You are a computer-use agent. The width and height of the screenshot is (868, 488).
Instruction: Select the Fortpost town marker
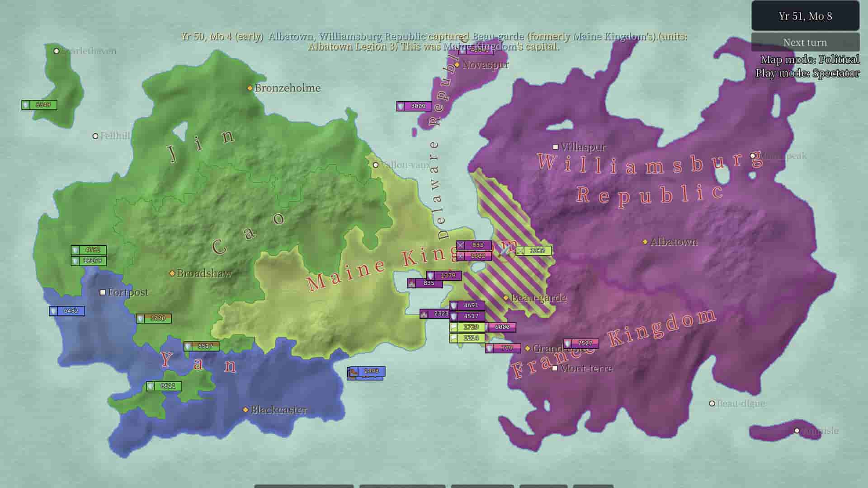point(103,292)
